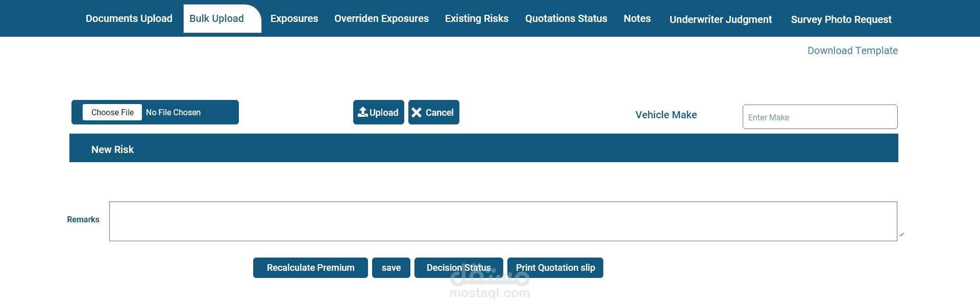Click inside the Remarks text area
980x306 pixels.
[x=503, y=221]
